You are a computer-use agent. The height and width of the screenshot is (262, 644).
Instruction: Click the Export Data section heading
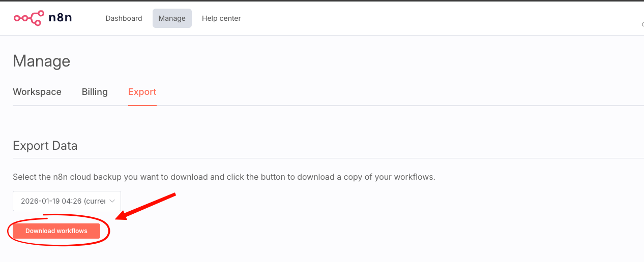pyautogui.click(x=45, y=146)
